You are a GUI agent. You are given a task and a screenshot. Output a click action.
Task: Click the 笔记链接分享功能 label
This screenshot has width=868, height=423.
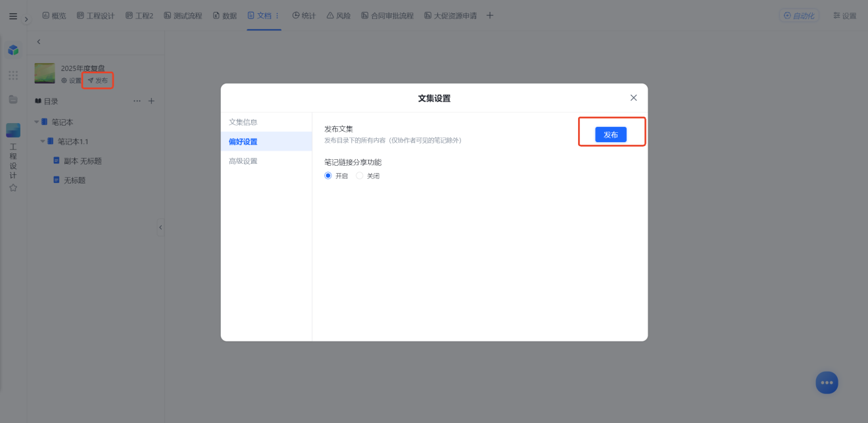[352, 162]
